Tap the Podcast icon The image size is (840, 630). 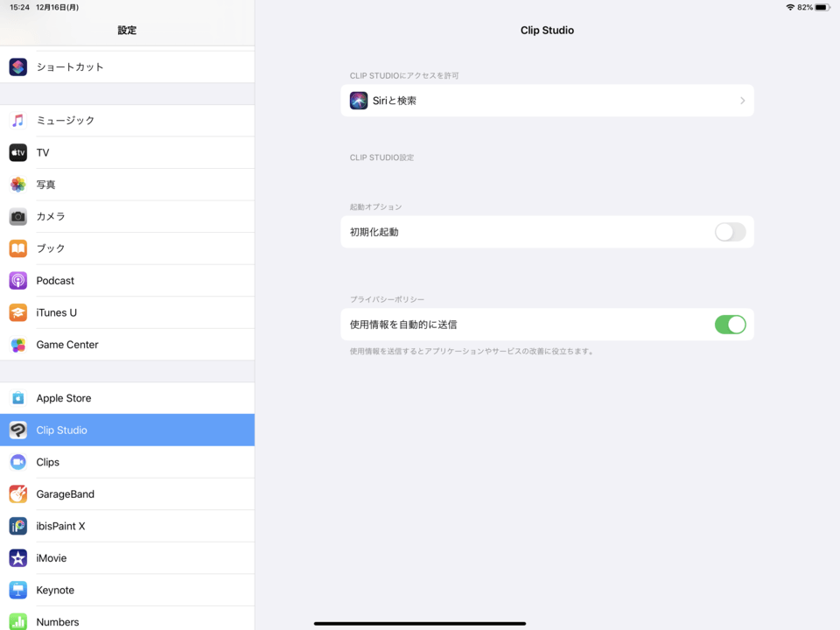coord(18,281)
